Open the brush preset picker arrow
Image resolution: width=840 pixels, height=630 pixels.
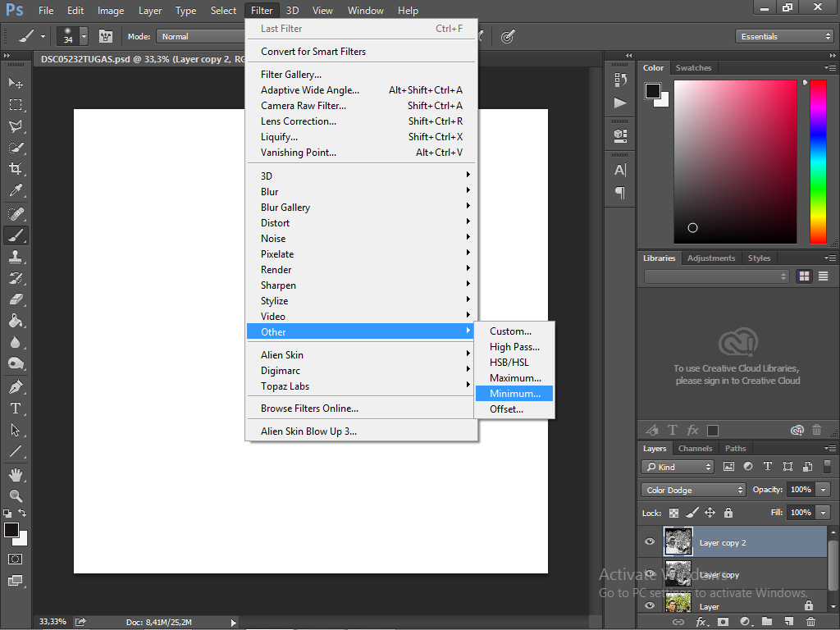tap(84, 36)
